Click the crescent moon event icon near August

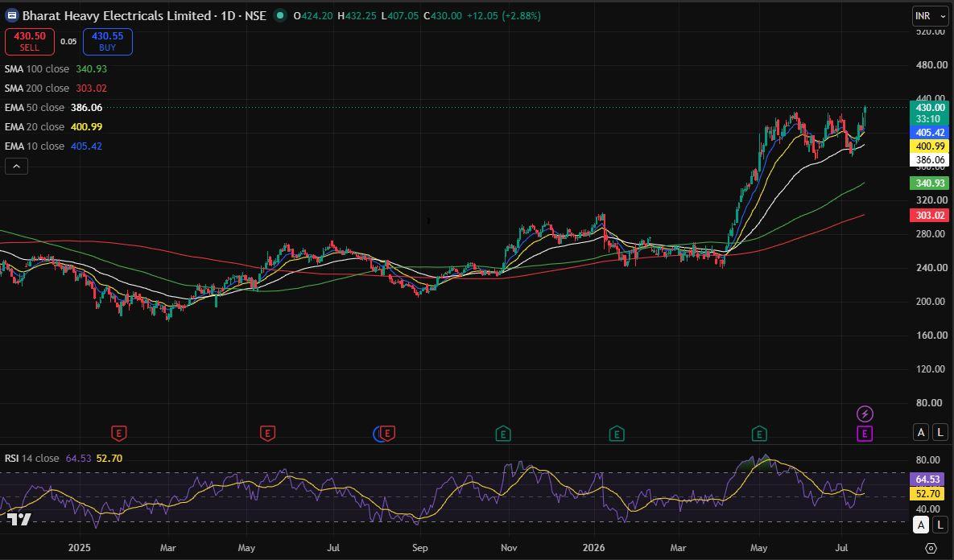click(x=378, y=434)
